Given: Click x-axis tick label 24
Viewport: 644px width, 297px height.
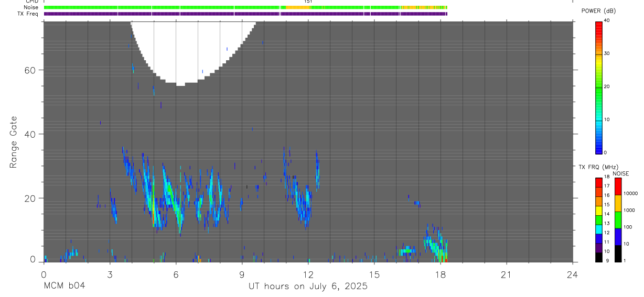Looking at the screenshot, I should coord(572,274).
